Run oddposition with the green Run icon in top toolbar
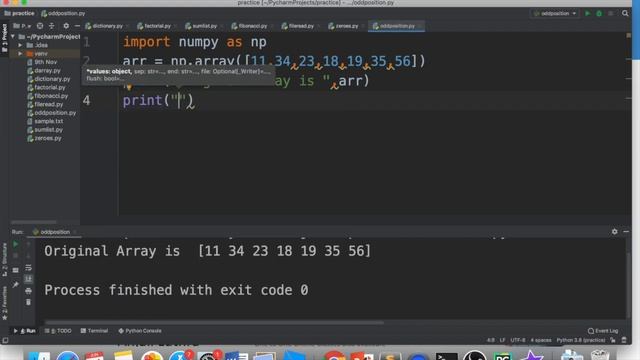Screen dimensions: 640x360 tap(587, 13)
